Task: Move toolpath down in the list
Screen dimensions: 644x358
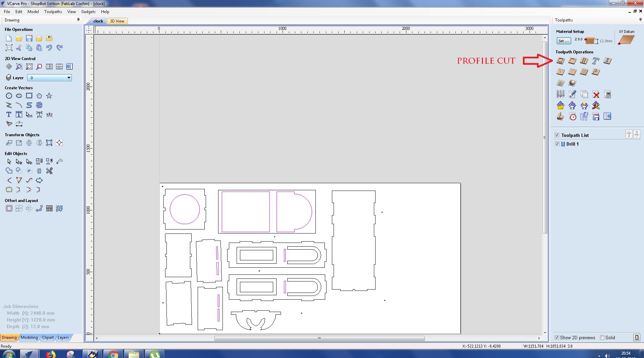Action: (x=637, y=134)
